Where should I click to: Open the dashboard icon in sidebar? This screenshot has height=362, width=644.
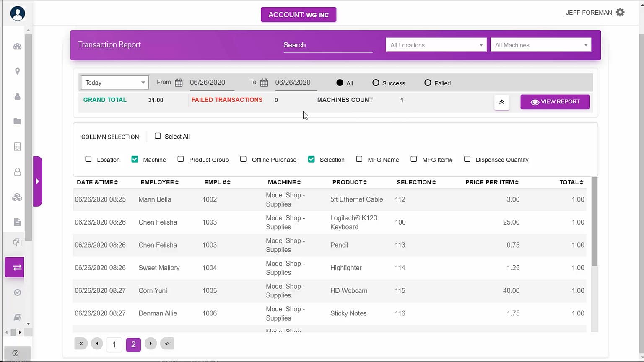tap(17, 47)
